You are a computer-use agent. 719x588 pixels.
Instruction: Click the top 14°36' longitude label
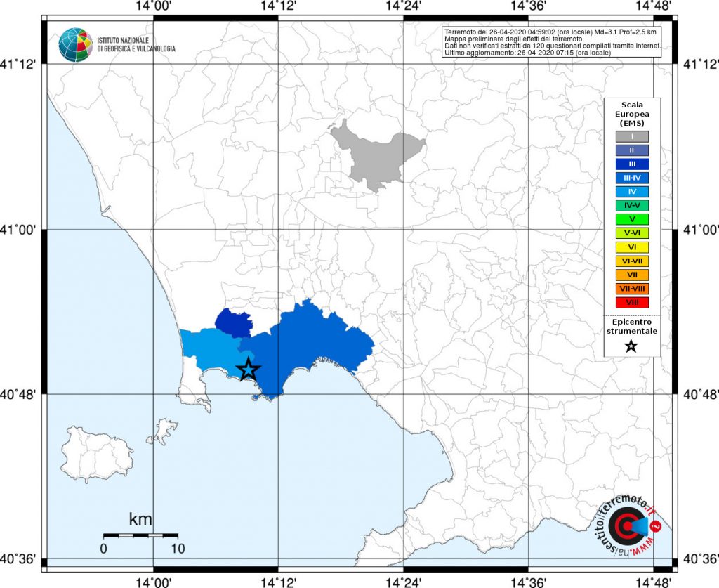tap(529, 6)
